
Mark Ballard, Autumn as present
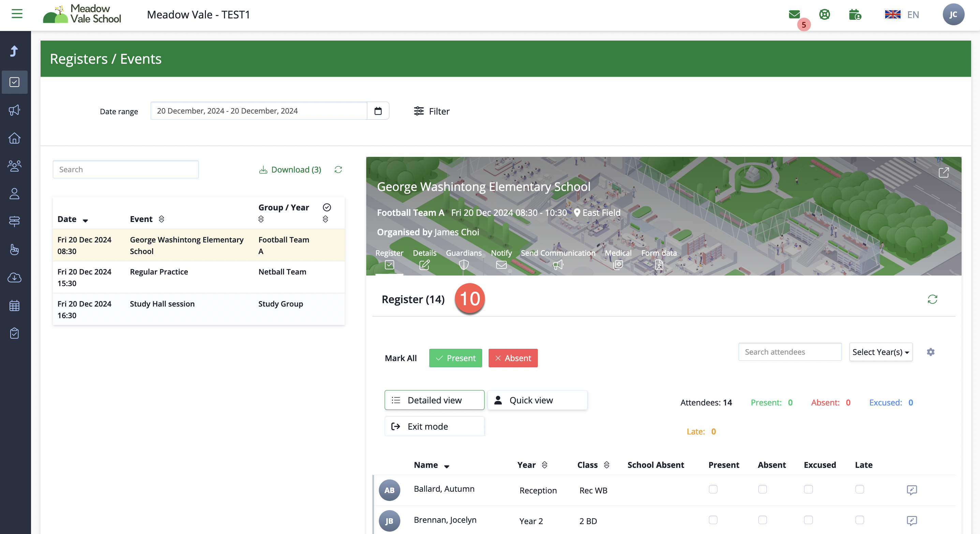pyautogui.click(x=713, y=490)
